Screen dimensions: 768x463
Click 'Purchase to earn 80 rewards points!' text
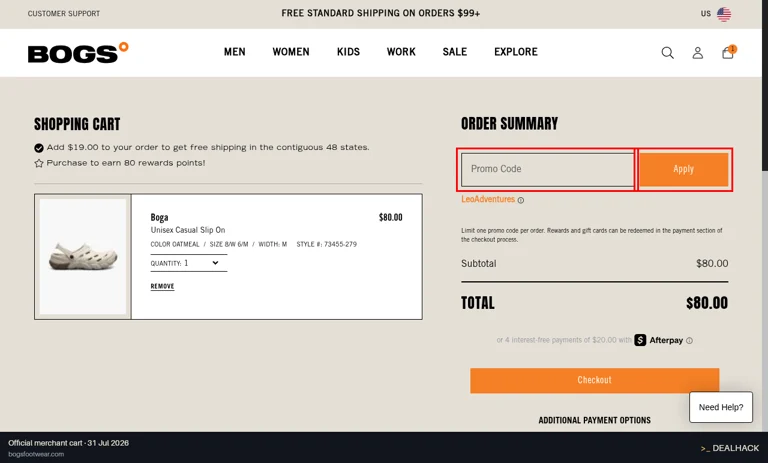point(126,163)
